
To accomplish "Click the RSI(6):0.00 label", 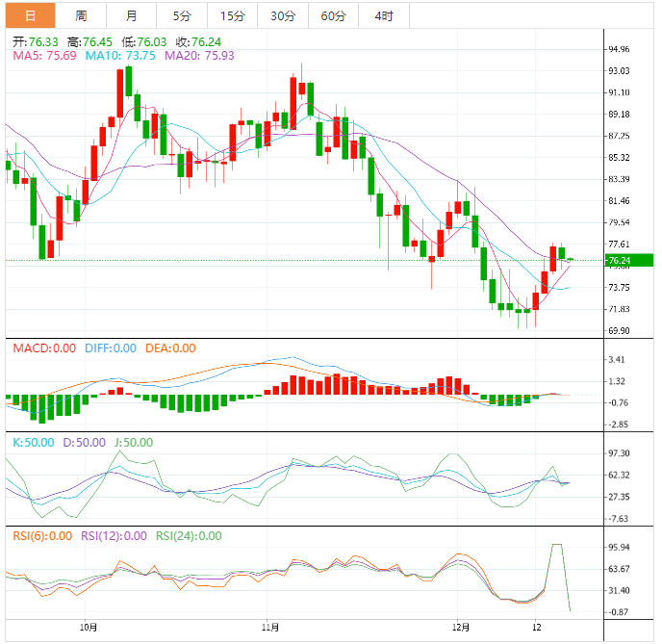I will (42, 536).
